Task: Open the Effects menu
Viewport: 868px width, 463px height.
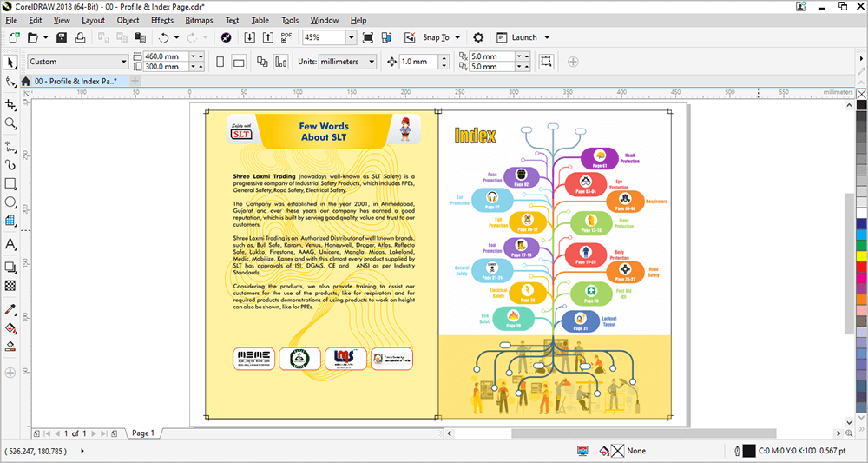Action: [x=162, y=20]
